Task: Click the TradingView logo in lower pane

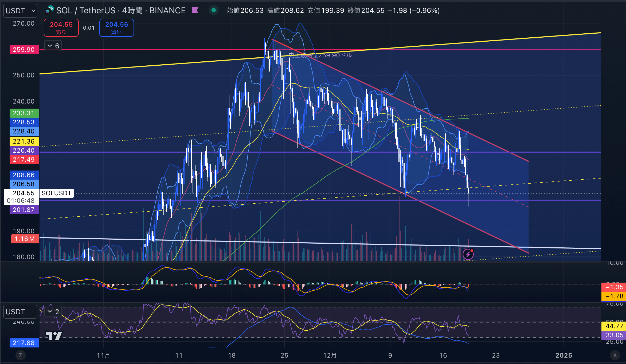Action: [54, 336]
